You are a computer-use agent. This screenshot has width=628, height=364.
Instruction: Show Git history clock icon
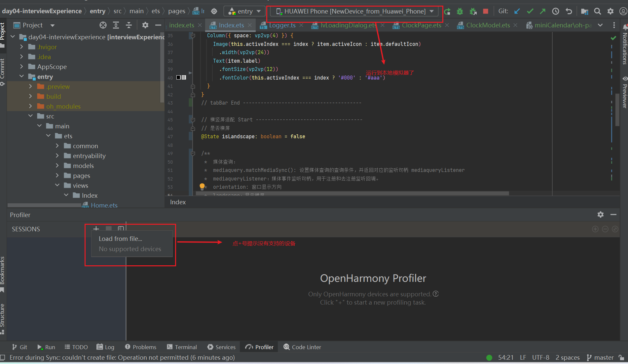(556, 11)
